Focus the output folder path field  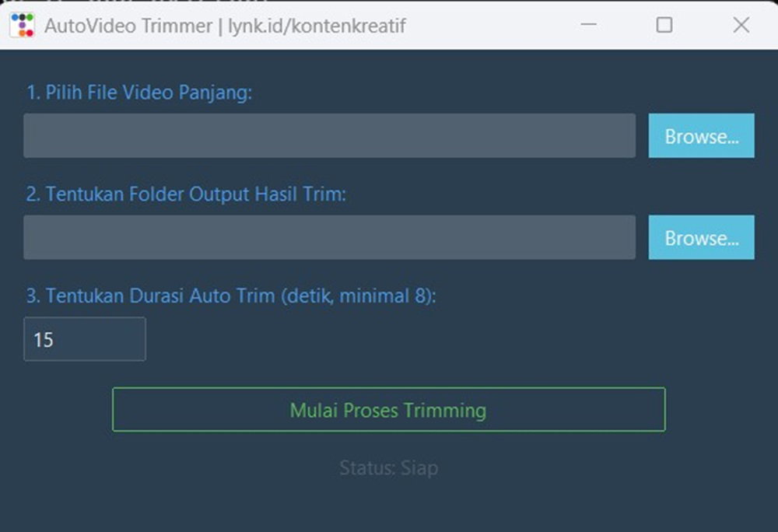pos(329,237)
